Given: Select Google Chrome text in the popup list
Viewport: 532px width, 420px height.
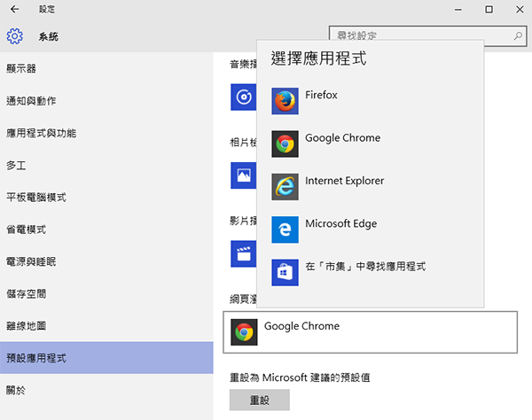Looking at the screenshot, I should tap(342, 138).
